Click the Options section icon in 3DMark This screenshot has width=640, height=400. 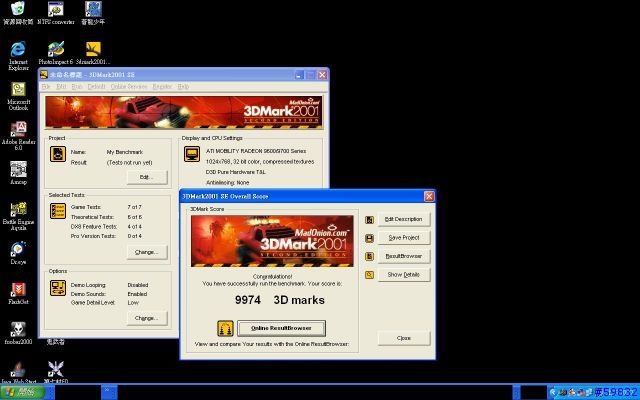(58, 288)
